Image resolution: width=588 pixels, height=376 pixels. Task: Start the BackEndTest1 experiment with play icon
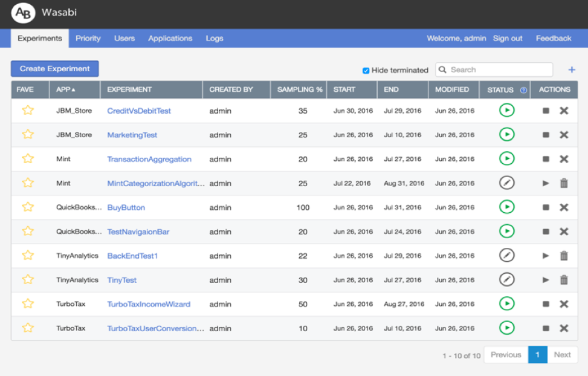pyautogui.click(x=546, y=256)
